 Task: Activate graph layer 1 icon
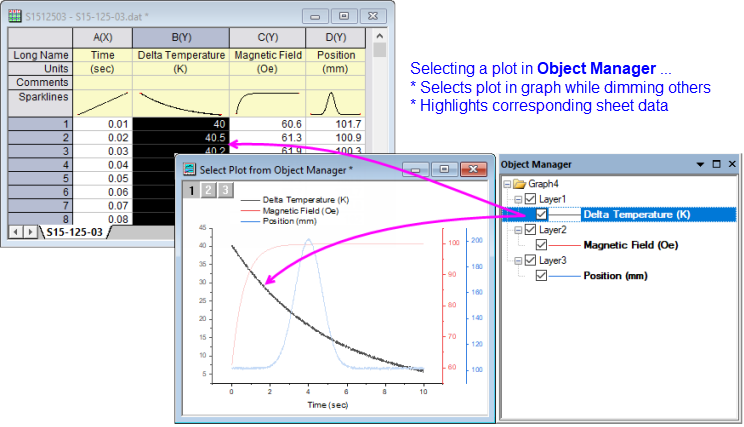click(191, 191)
